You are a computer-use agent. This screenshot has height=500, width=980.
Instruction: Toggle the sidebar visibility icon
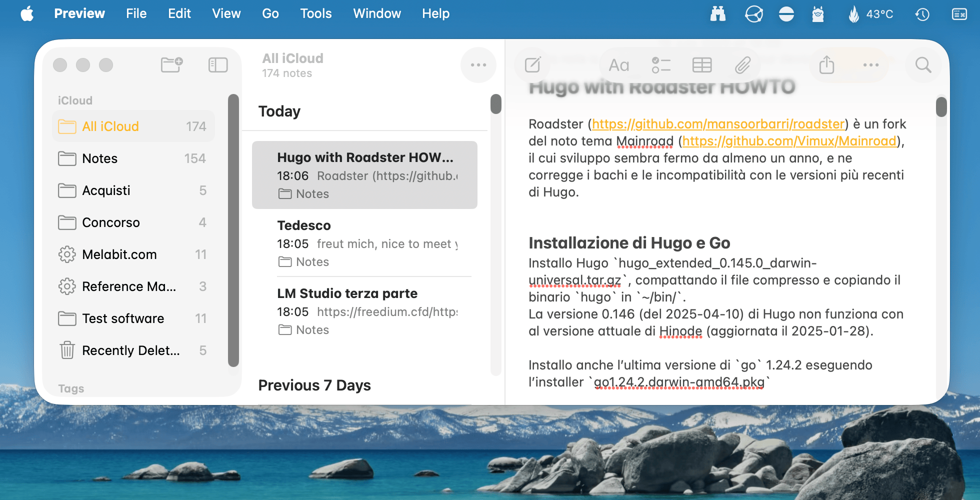(218, 65)
